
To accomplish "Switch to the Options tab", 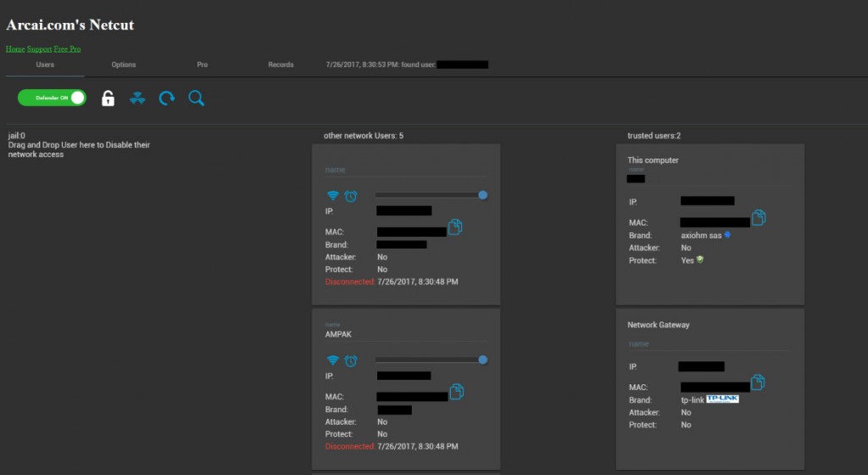I will (124, 64).
